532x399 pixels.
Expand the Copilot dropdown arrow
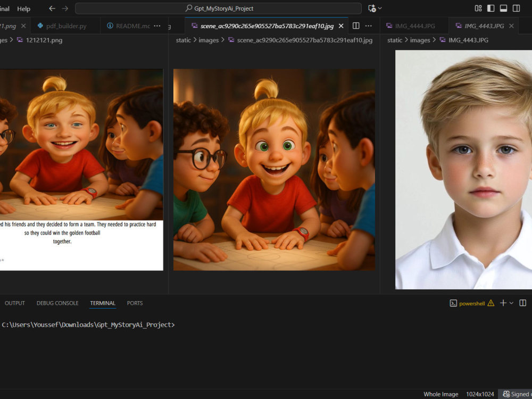pos(380,8)
